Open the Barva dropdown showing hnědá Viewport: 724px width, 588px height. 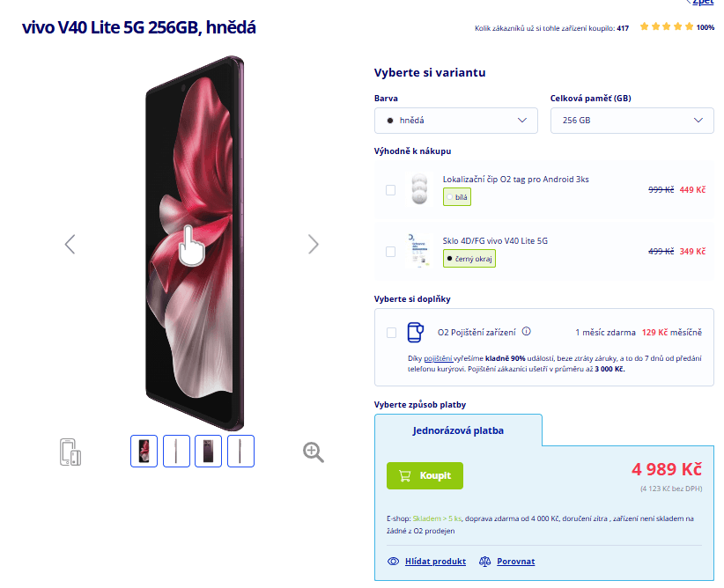pyautogui.click(x=455, y=120)
